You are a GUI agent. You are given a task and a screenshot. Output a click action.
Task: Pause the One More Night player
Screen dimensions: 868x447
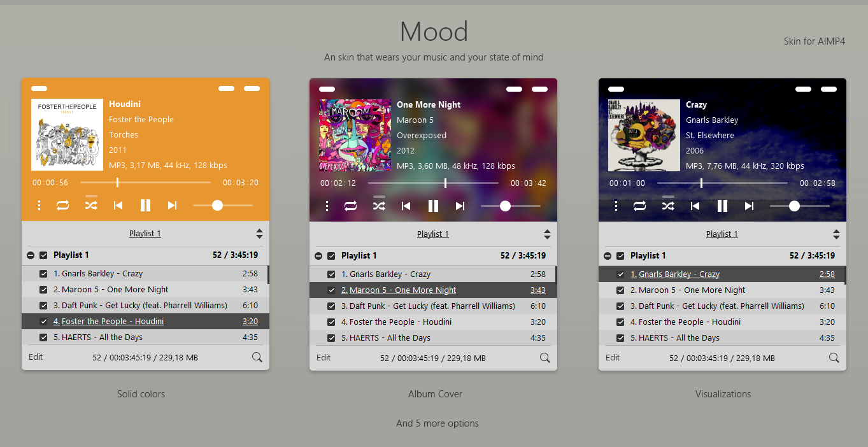point(433,206)
